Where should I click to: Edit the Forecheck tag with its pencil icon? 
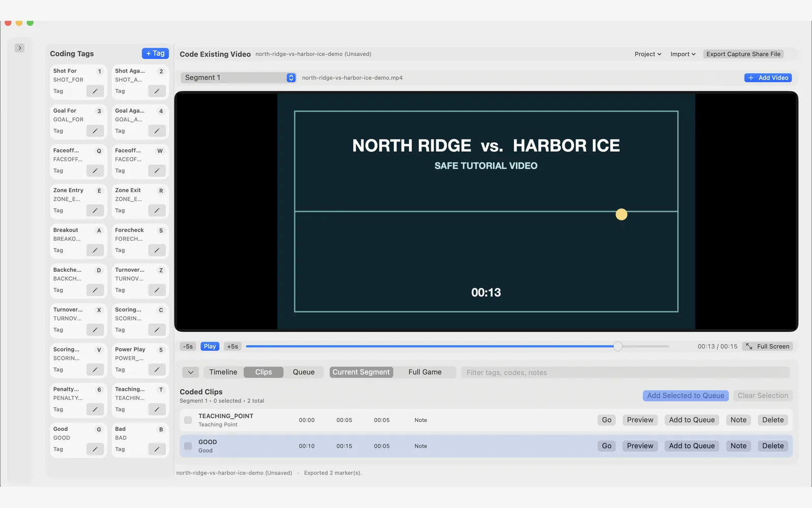tap(157, 250)
